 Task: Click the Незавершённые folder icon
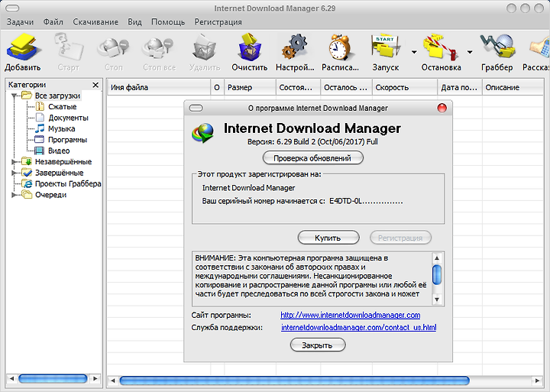27,161
